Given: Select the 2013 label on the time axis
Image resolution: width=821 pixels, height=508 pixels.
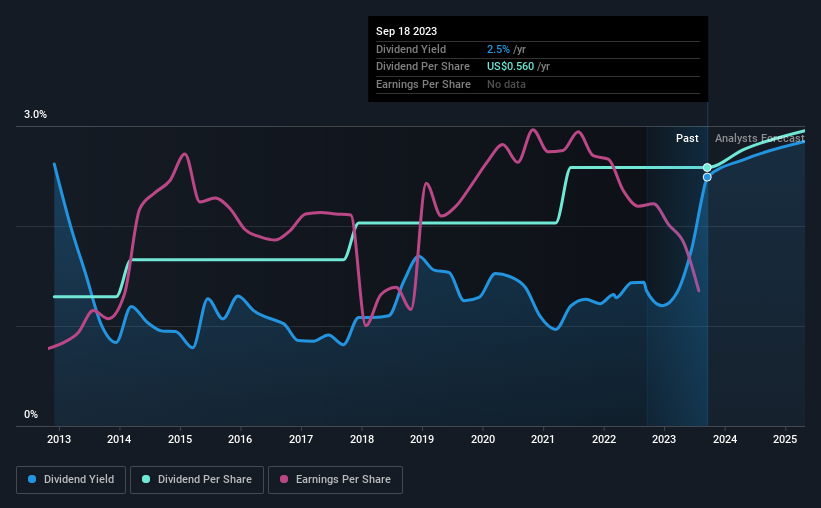Looking at the screenshot, I should (x=59, y=439).
